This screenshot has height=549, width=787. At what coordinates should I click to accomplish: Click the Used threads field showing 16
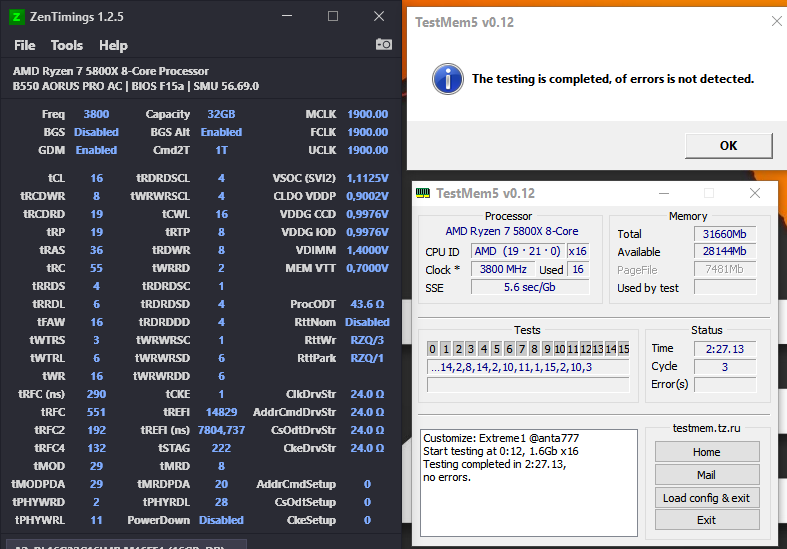click(x=578, y=269)
